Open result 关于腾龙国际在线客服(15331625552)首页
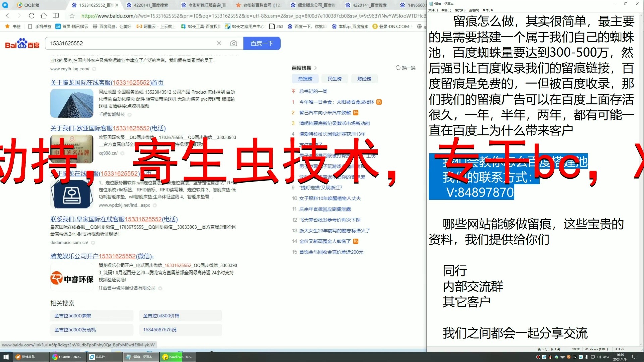The height and width of the screenshot is (362, 644). [107, 82]
